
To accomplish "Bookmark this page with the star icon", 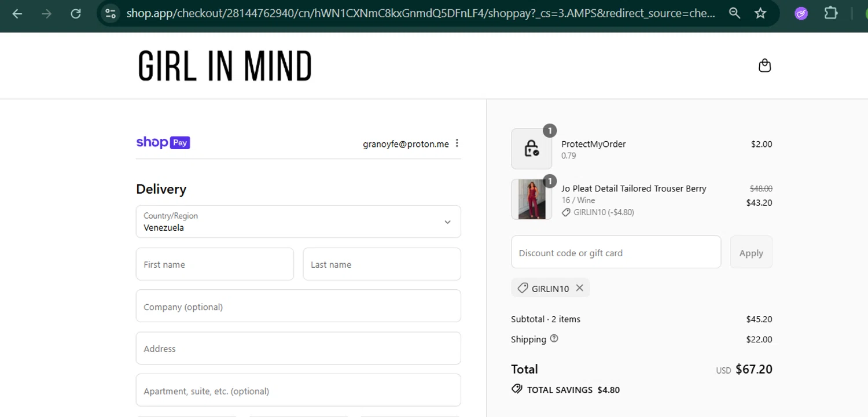I will point(760,13).
